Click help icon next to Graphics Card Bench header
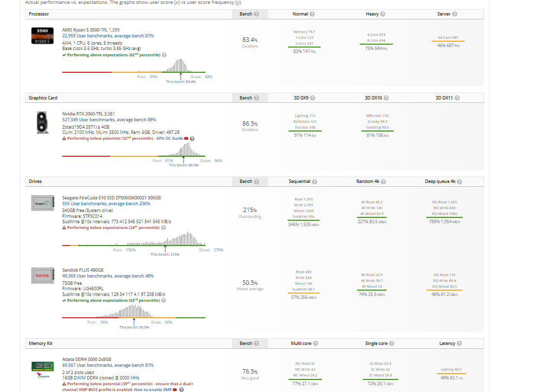The height and width of the screenshot is (392, 550). point(257,98)
